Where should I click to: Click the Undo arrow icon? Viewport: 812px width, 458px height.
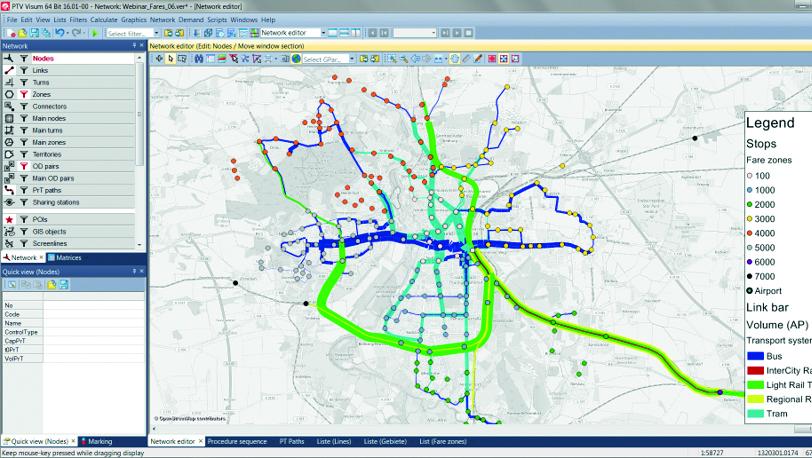tap(60, 33)
